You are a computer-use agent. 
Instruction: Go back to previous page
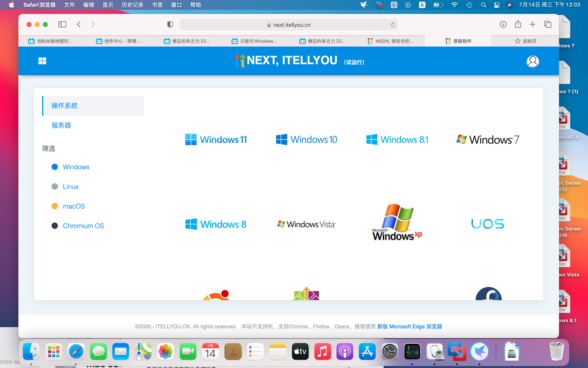coord(79,24)
